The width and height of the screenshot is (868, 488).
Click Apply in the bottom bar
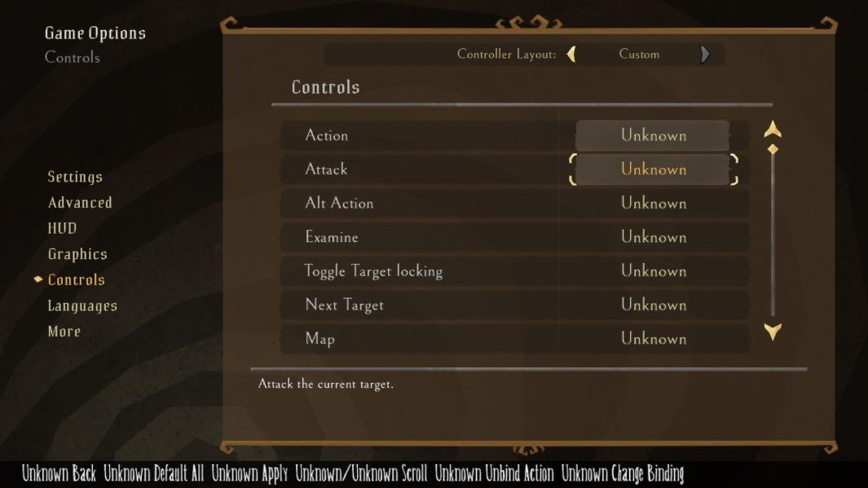pos(249,473)
